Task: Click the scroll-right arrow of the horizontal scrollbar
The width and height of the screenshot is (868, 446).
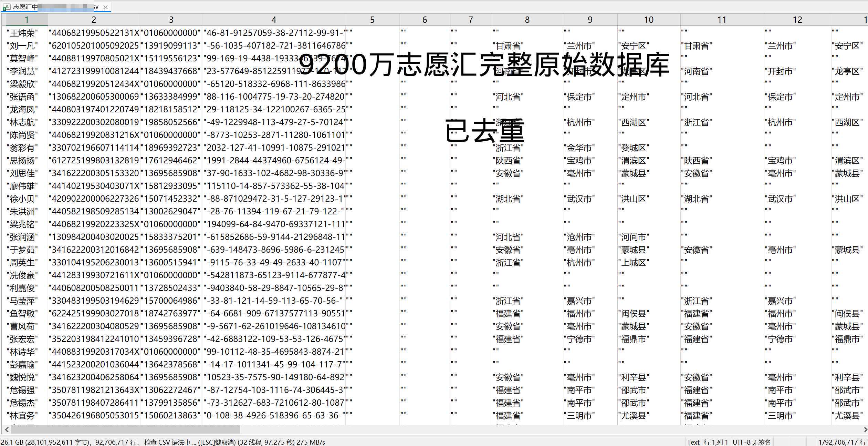Action: click(x=865, y=429)
